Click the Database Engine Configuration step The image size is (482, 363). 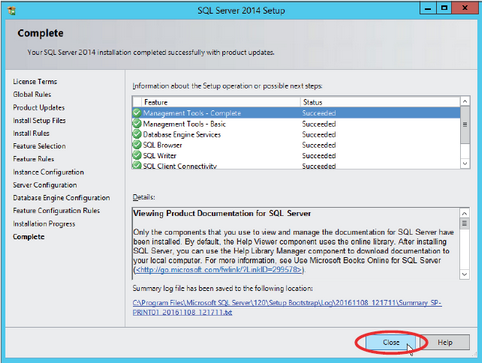pyautogui.click(x=61, y=198)
